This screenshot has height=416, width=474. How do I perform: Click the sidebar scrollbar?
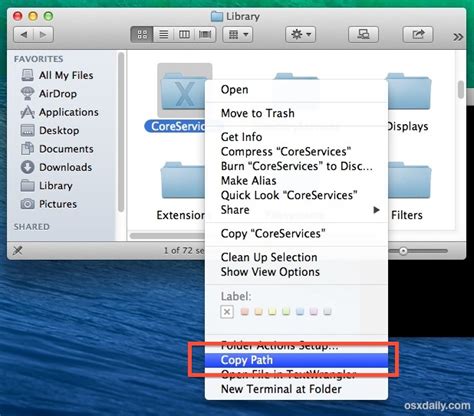click(121, 132)
